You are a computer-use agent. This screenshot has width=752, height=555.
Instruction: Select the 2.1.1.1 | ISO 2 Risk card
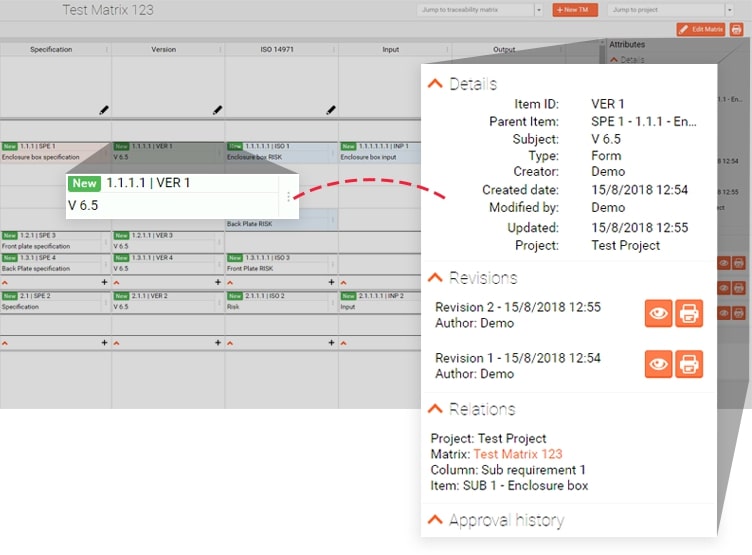click(x=282, y=302)
